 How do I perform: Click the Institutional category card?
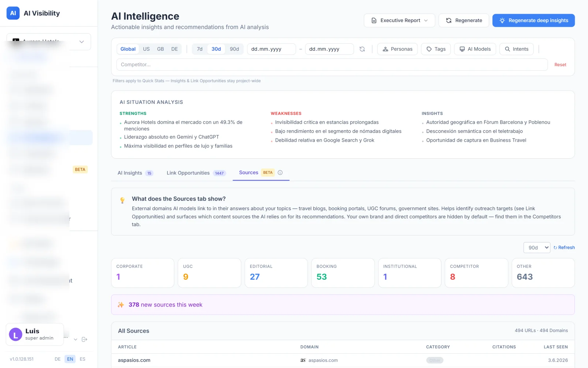tap(409, 273)
